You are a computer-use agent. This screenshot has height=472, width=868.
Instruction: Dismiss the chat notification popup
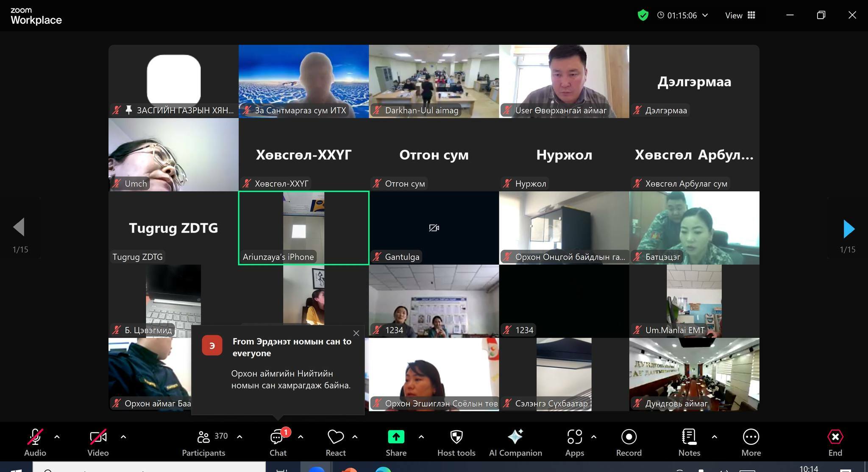(x=356, y=333)
